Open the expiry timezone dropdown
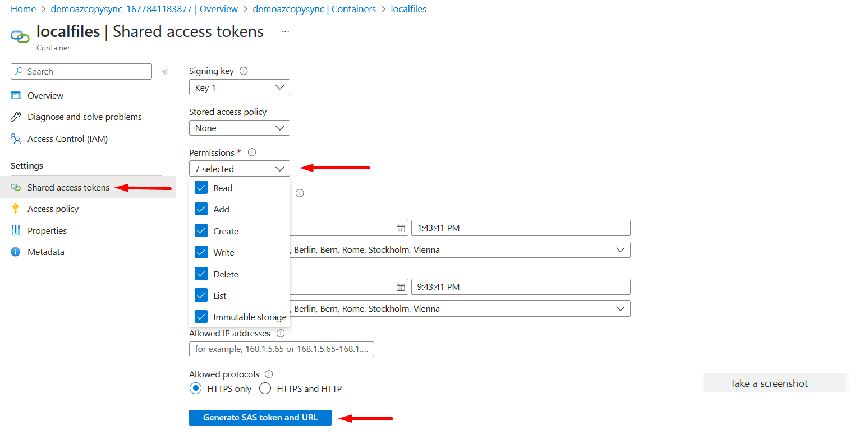This screenshot has width=868, height=435. [620, 308]
